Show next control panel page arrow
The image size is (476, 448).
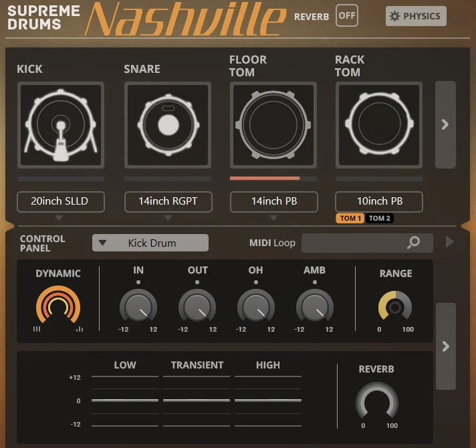(x=446, y=346)
